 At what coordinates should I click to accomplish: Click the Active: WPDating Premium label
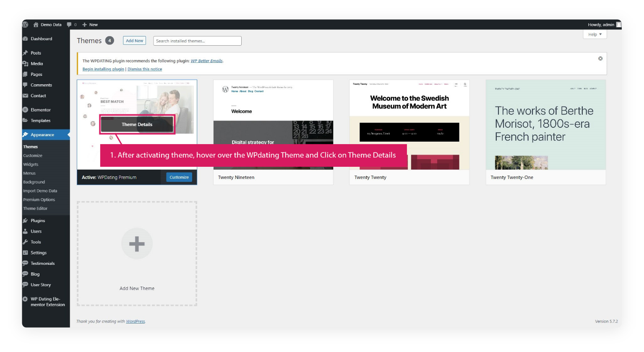point(109,177)
